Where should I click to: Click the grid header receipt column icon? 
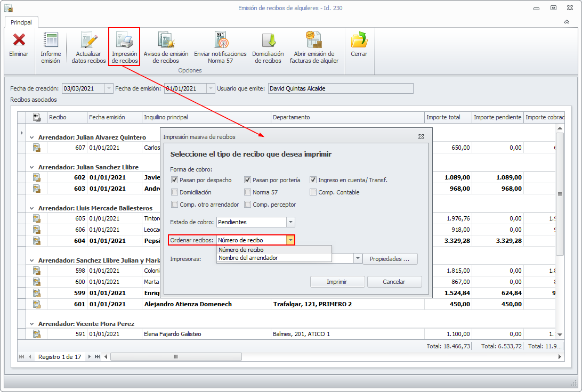tap(36, 117)
